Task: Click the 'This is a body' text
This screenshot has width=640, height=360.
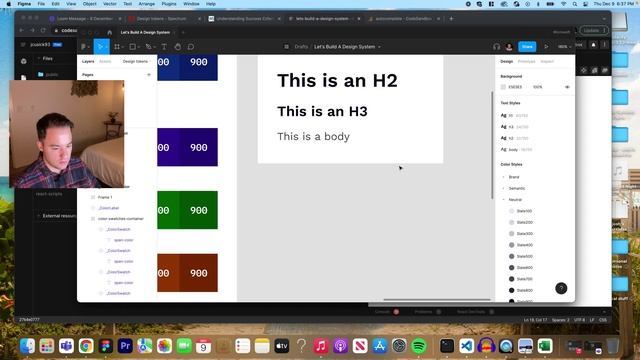Action: [x=313, y=136]
